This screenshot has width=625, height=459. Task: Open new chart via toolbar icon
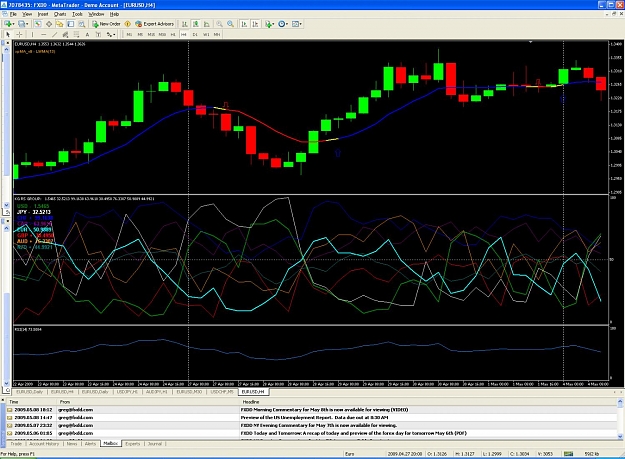(8, 24)
